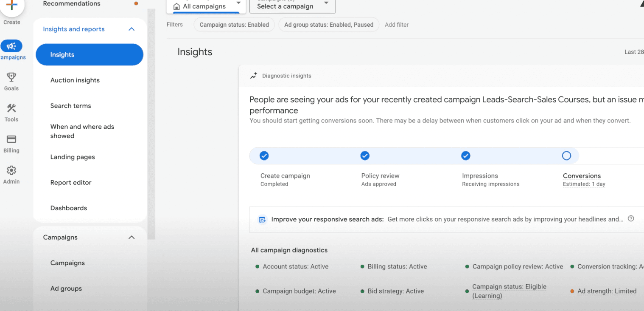
Task: Click Add filter
Action: pos(397,25)
